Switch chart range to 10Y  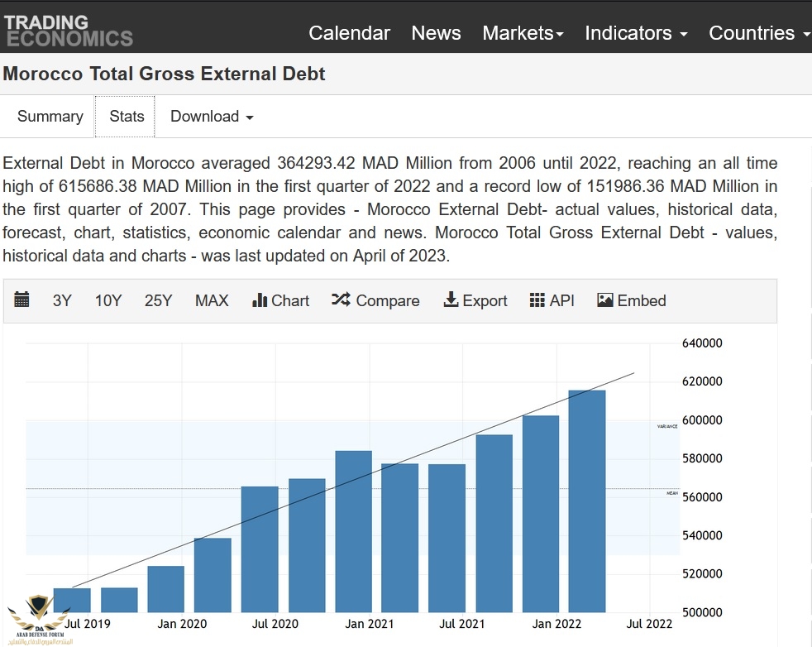pyautogui.click(x=108, y=301)
